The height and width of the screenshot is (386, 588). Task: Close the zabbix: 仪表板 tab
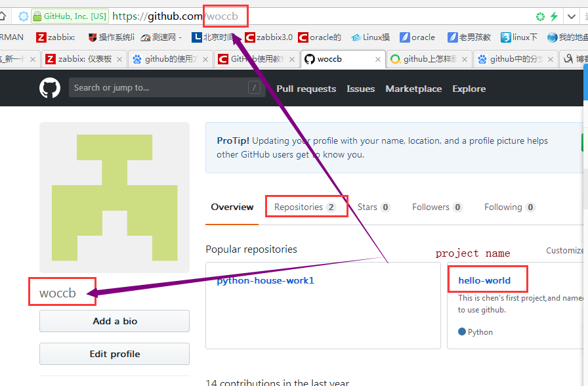tap(119, 59)
